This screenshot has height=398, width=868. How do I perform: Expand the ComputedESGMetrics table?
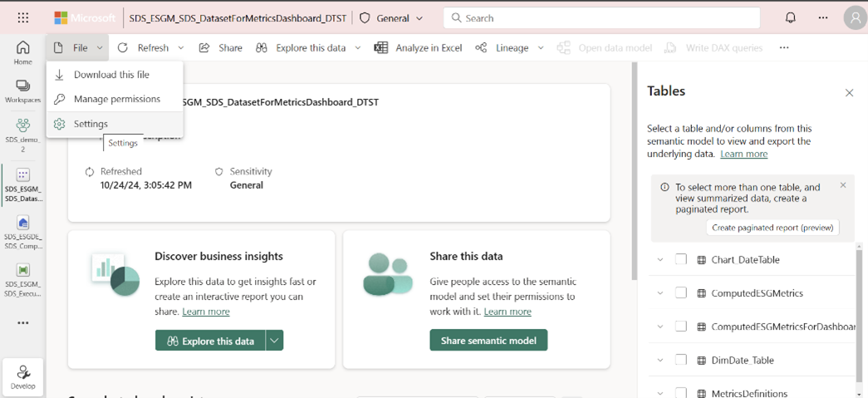click(660, 292)
